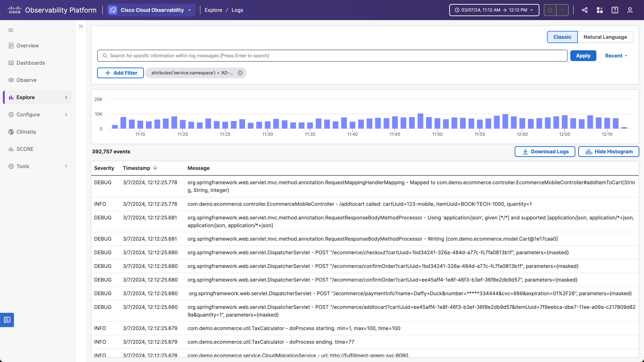The image size is (644, 362).
Task: Open the time range picker 11:12 AM to 12:12 PM
Action: click(x=494, y=10)
